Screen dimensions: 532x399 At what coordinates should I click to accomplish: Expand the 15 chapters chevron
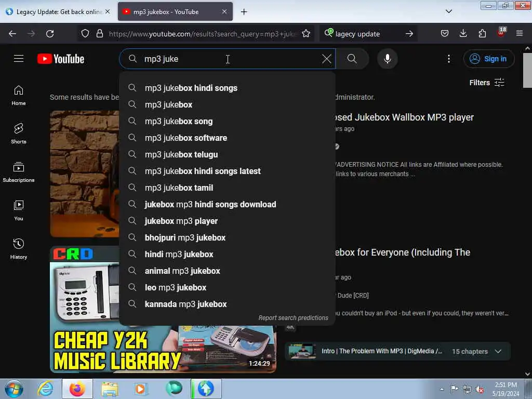498,352
